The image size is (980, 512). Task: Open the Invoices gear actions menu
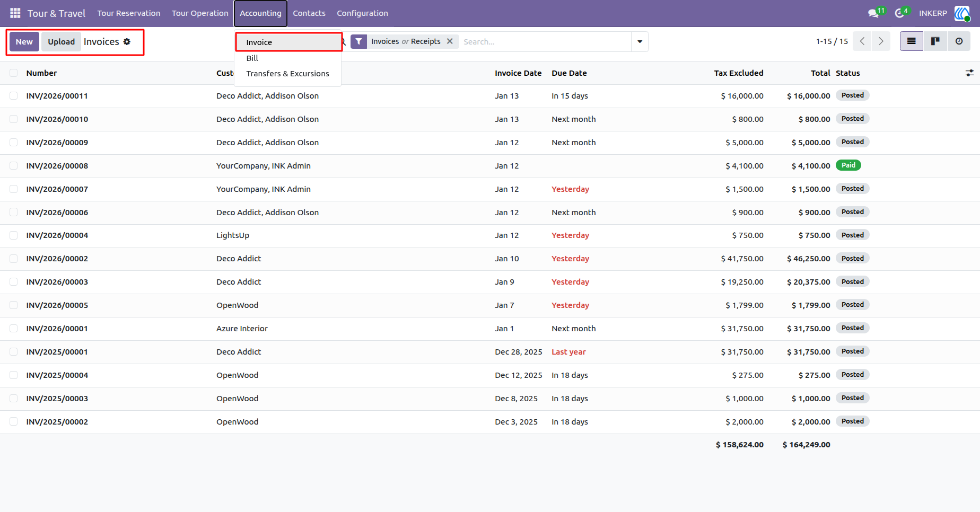127,42
